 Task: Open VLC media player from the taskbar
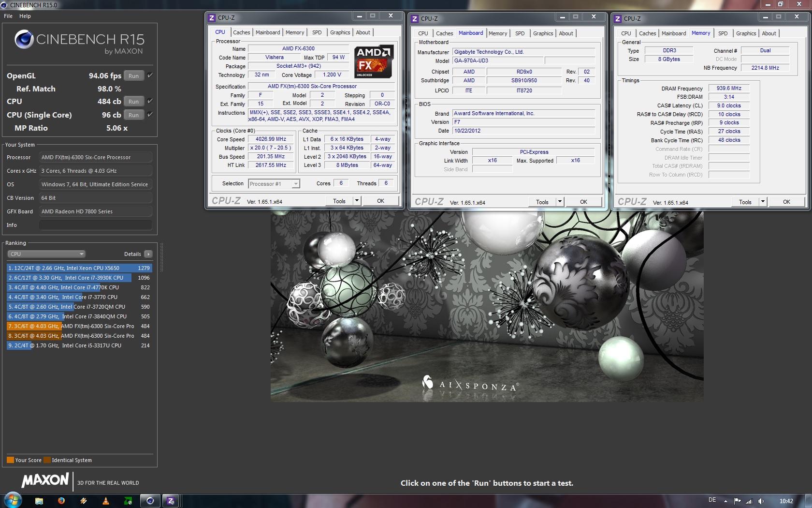(x=106, y=501)
